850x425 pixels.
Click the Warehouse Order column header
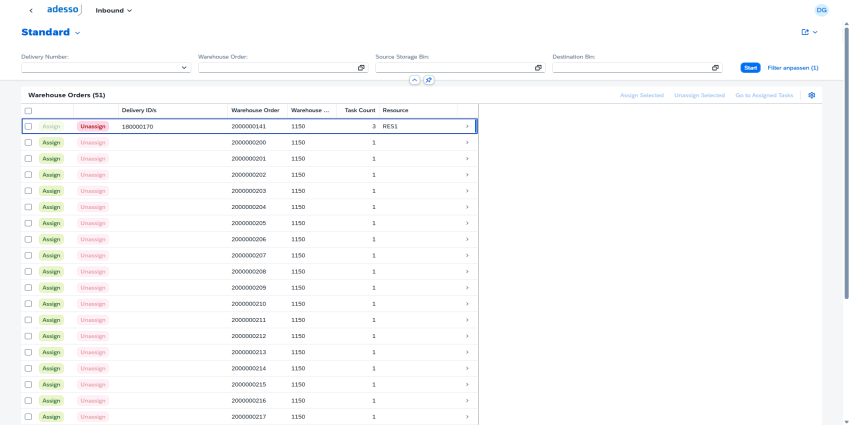pyautogui.click(x=255, y=110)
